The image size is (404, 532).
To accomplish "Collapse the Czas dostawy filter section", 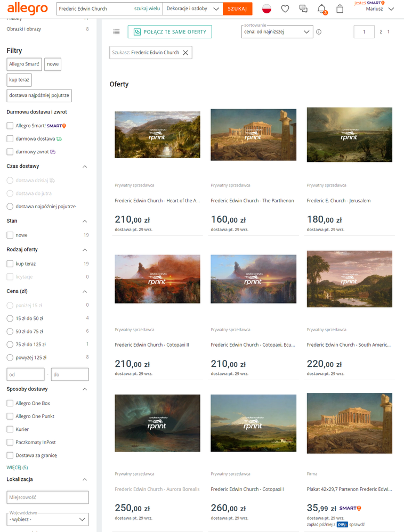I will pos(84,166).
